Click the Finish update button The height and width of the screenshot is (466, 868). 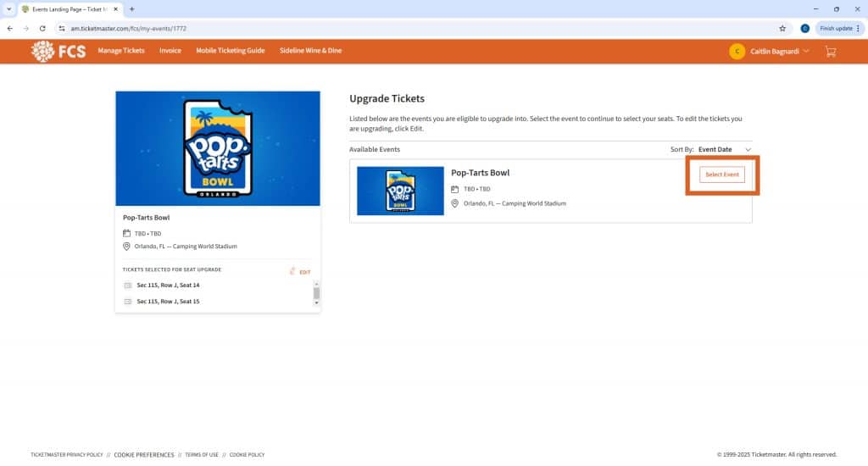point(839,28)
